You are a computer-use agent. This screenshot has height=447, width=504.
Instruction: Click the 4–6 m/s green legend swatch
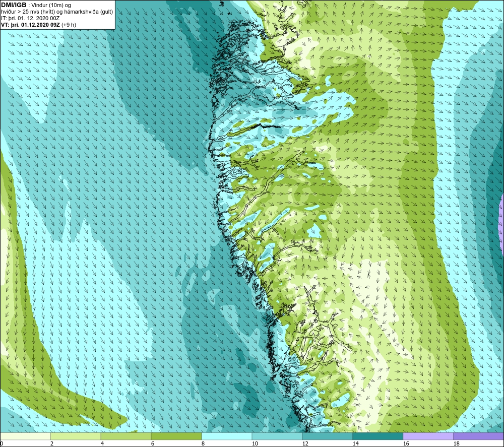tap(126, 436)
